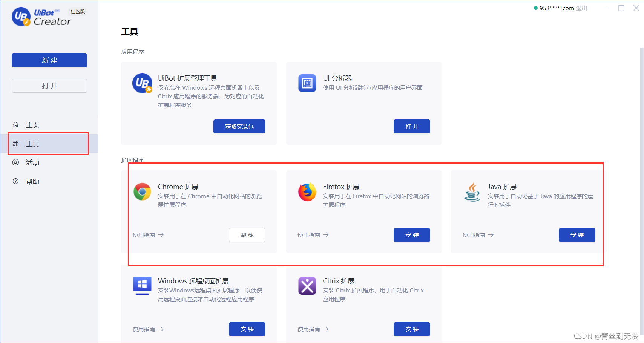The width and height of the screenshot is (644, 343).
Task: Click the Citrix 扩展 title text
Action: [339, 281]
